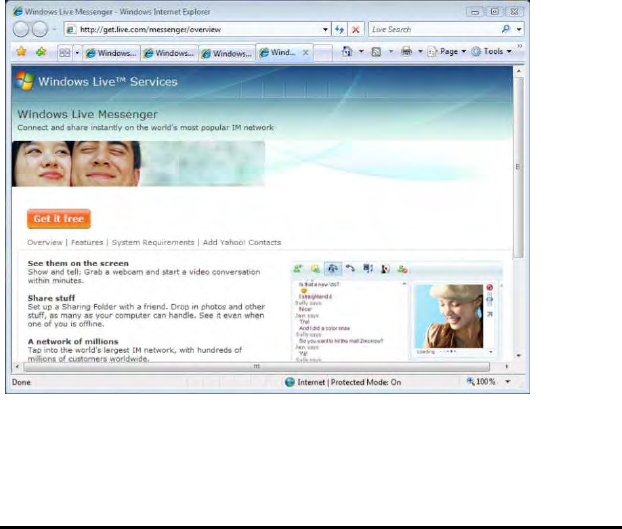Image resolution: width=622 pixels, height=529 pixels.
Task: Click the vertical scroll up arrow
Action: pyautogui.click(x=518, y=71)
